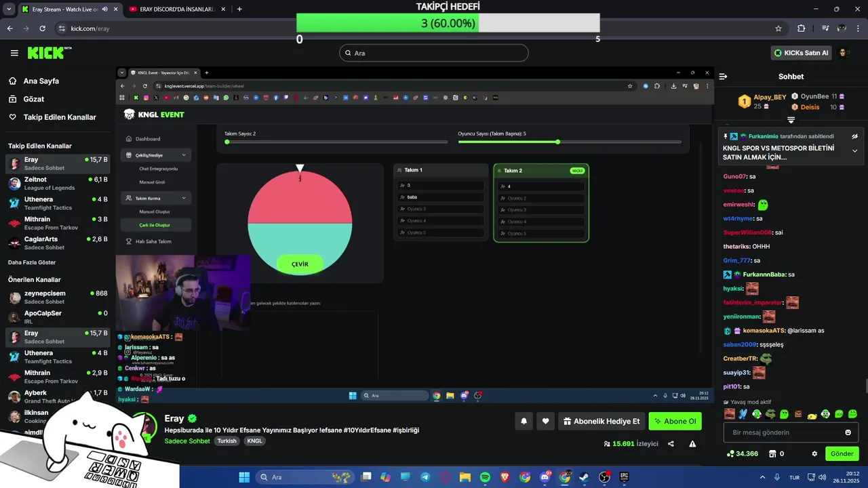Open the Chrome three-dot menu
Image resolution: width=868 pixels, height=488 pixels.
(859, 28)
